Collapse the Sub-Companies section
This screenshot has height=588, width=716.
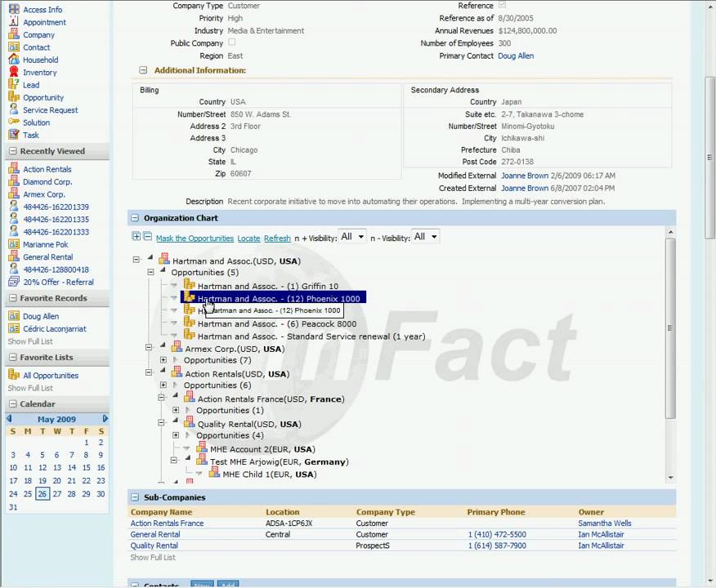pyautogui.click(x=135, y=497)
